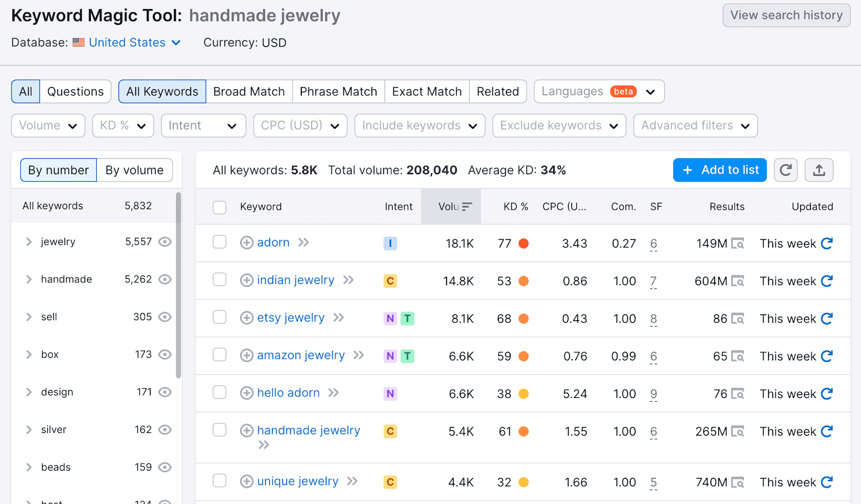Select all keywords via header checkbox

220,207
